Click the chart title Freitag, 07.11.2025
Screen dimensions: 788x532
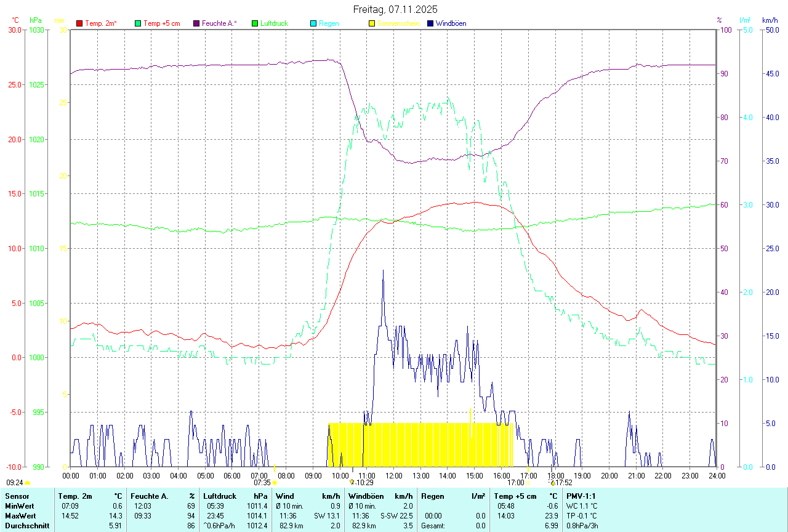pyautogui.click(x=394, y=9)
